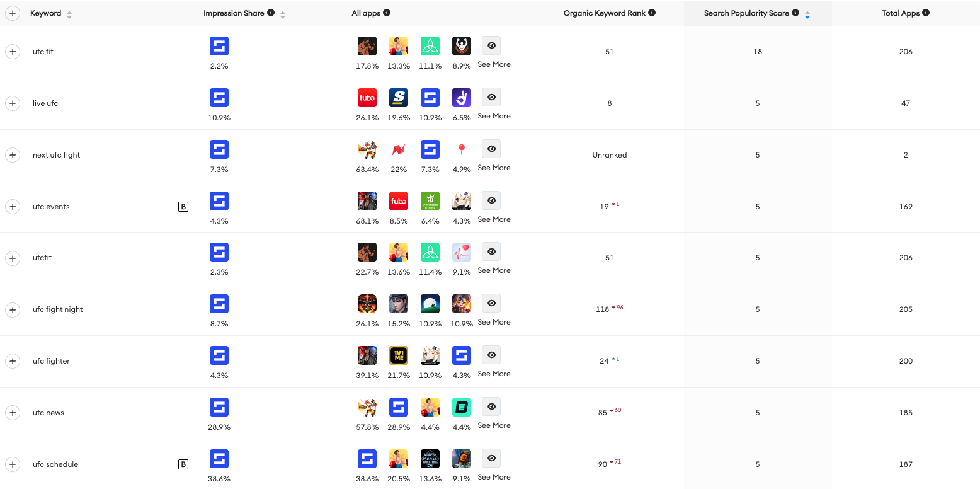
Task: Click the 1v1 ME app icon in ufc fighter row
Action: click(x=399, y=355)
